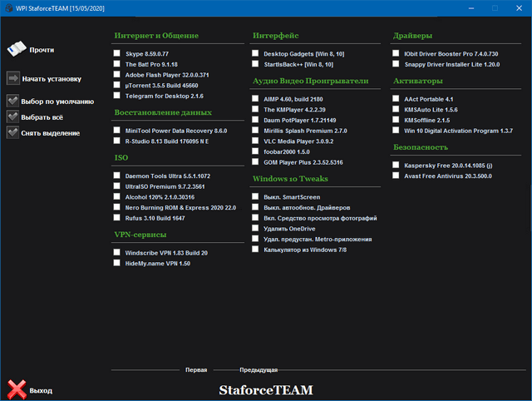Minimize the WPI StaforceTEAM window
The width and height of the screenshot is (532, 401).
471,8
